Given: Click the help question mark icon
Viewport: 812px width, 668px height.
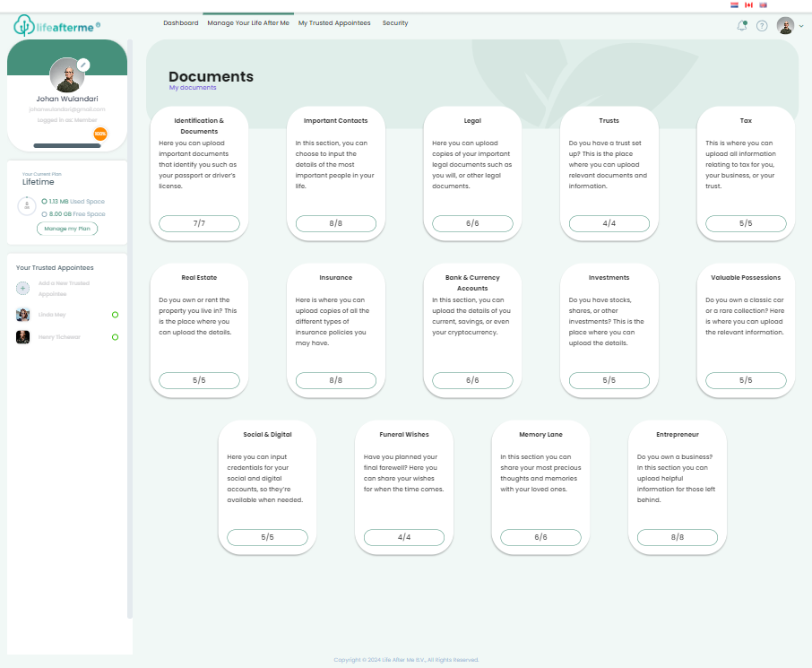Looking at the screenshot, I should (x=762, y=25).
